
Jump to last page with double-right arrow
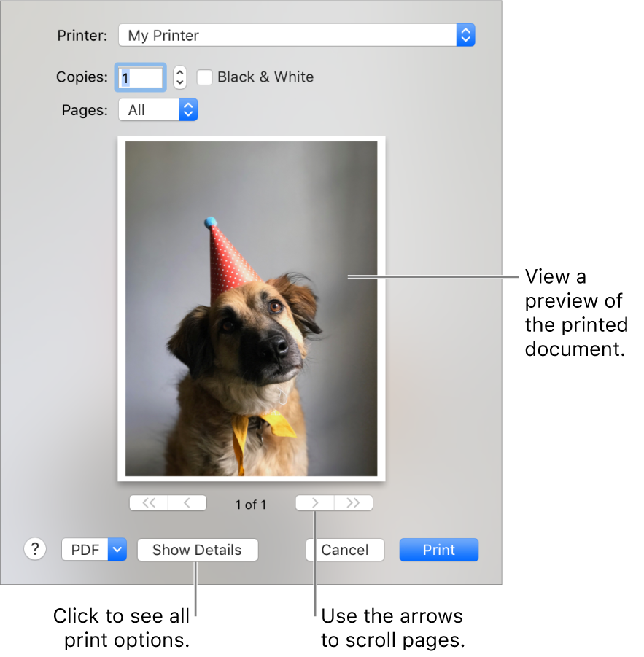click(353, 503)
